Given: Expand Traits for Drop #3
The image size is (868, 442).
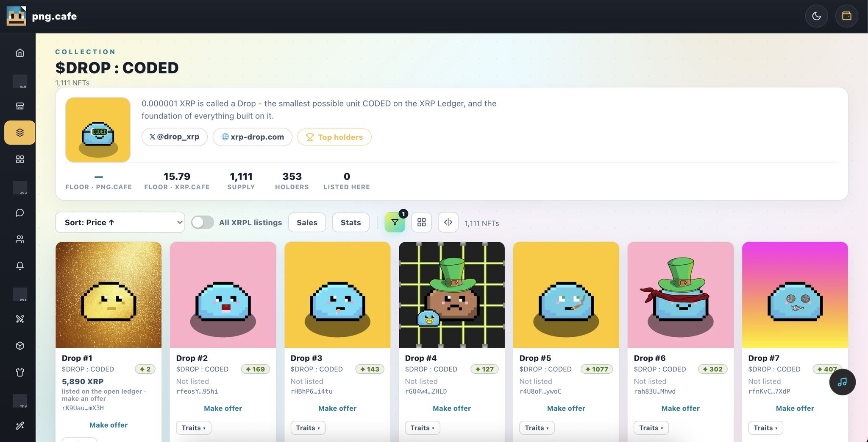Looking at the screenshot, I should 308,428.
